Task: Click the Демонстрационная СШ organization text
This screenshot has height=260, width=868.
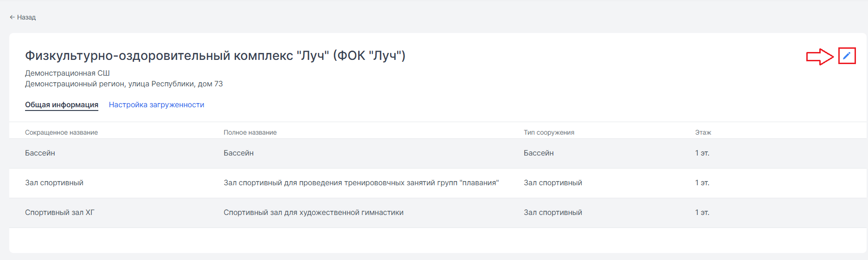Action: [x=67, y=73]
